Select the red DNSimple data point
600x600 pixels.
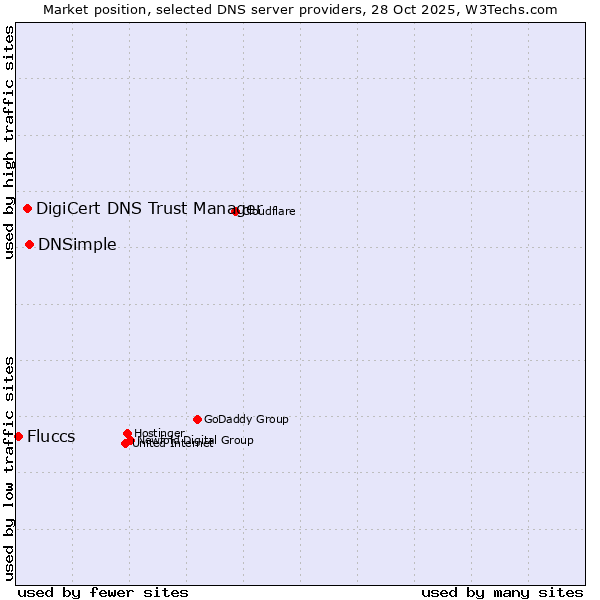coord(30,244)
